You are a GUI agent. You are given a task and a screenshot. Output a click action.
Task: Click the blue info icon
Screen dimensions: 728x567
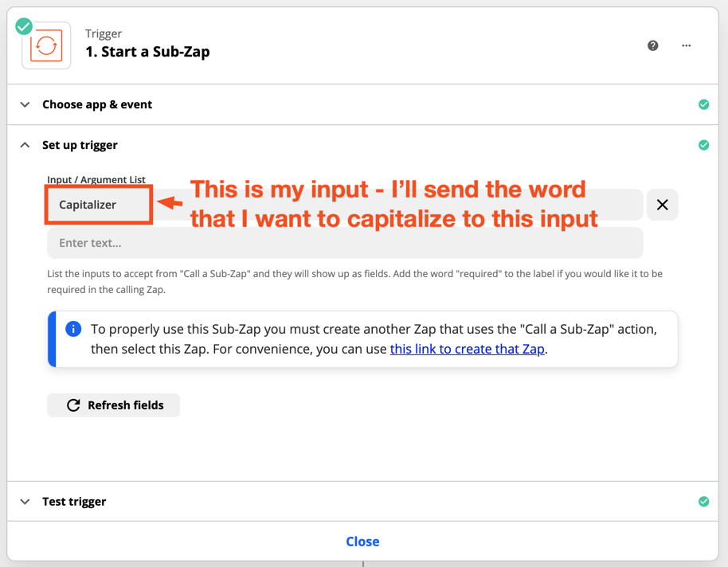coord(73,329)
